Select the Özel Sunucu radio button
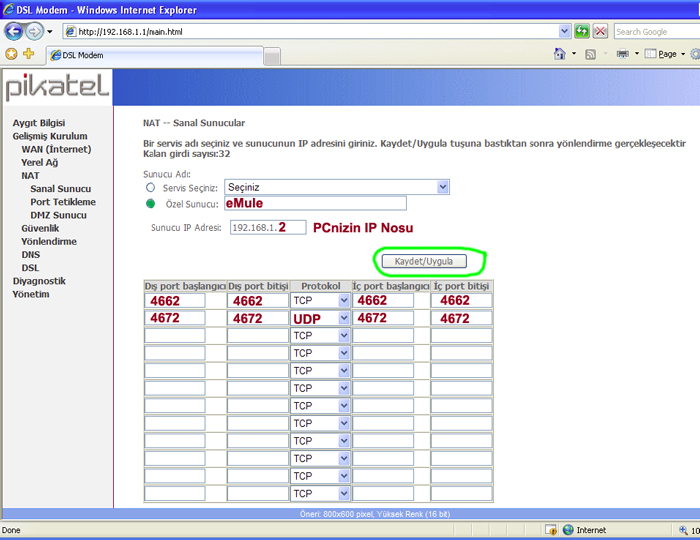The width and height of the screenshot is (700, 540). tap(150, 204)
